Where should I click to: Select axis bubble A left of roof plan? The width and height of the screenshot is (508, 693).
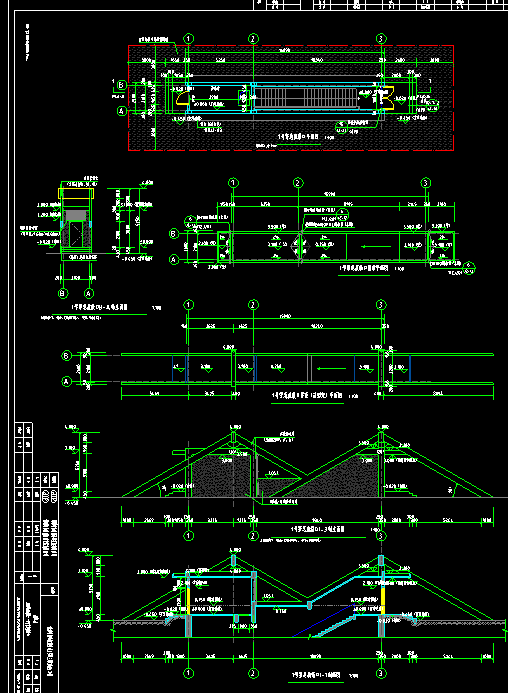click(174, 260)
